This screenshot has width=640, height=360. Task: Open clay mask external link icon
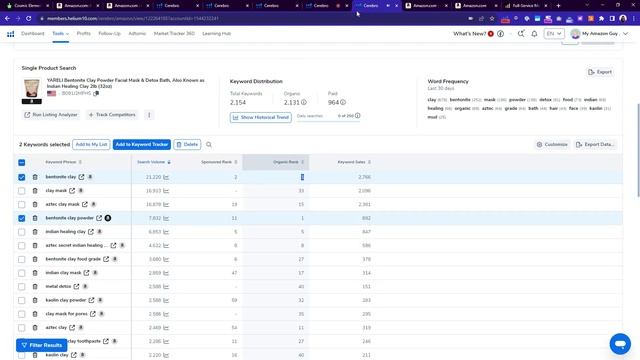tap(72, 191)
